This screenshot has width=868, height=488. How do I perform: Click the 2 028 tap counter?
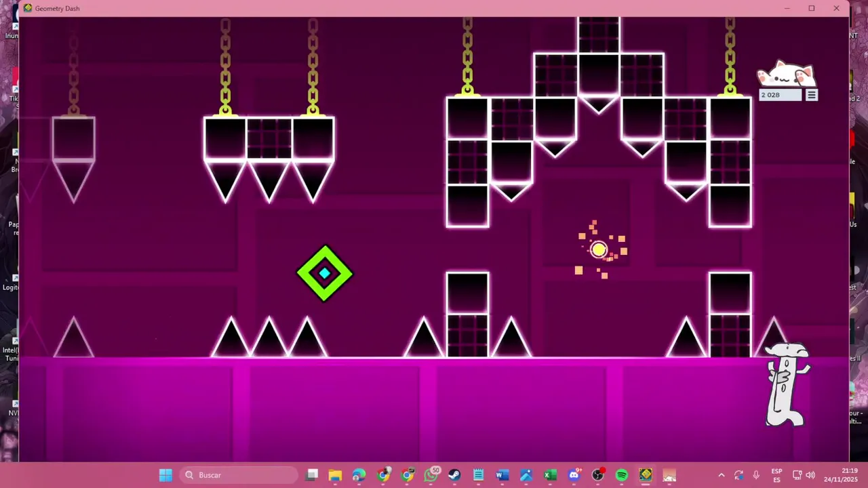coord(780,95)
